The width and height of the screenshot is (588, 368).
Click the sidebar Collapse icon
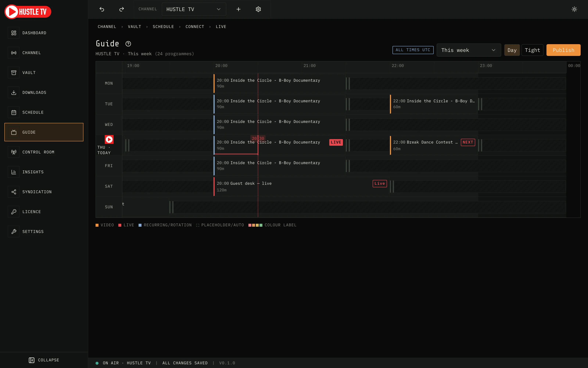click(x=32, y=360)
